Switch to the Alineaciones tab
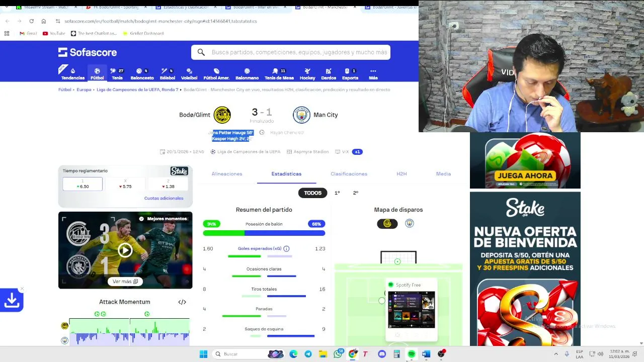Screen dimensions: 644x362 click(227, 174)
